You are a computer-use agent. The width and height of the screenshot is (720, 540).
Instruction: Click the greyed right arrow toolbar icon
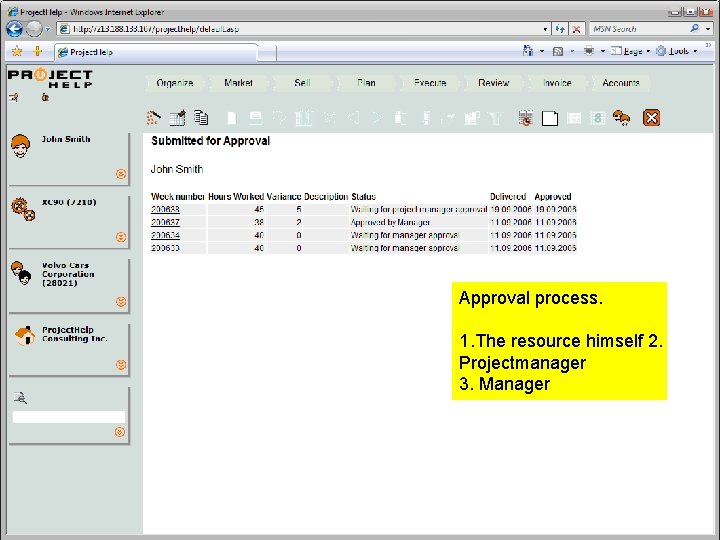377,118
